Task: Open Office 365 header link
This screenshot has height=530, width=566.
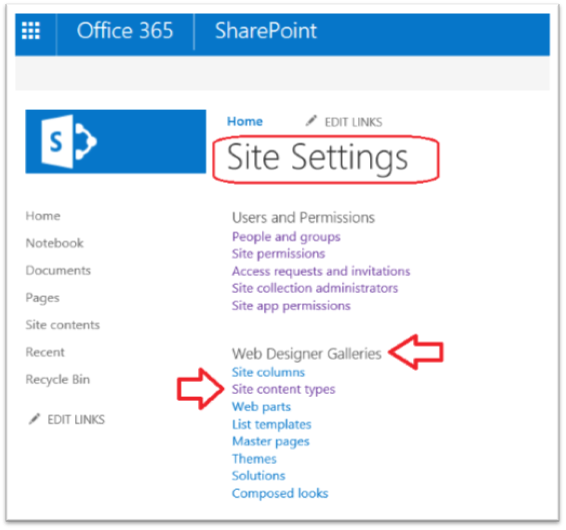Action: (x=125, y=30)
